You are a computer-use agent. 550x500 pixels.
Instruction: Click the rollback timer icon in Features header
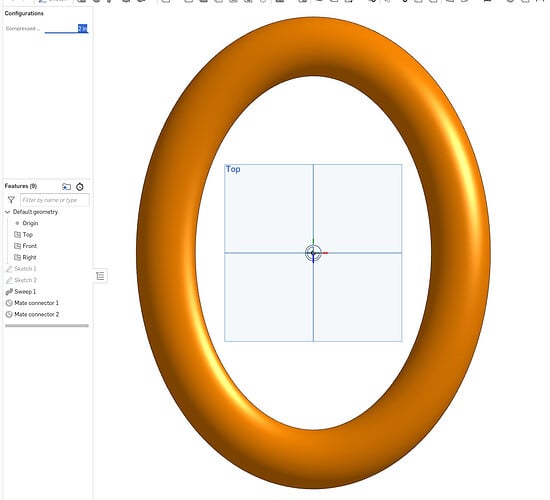pyautogui.click(x=80, y=187)
